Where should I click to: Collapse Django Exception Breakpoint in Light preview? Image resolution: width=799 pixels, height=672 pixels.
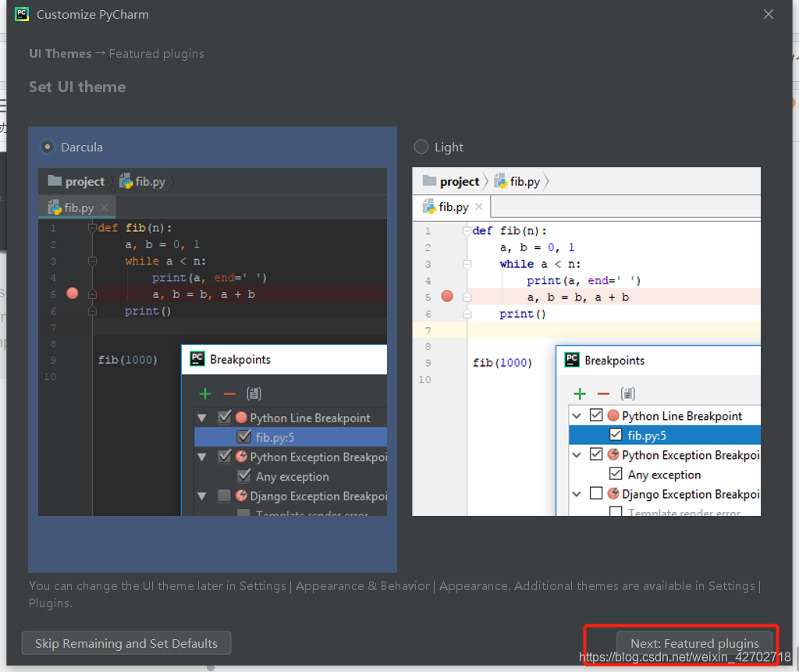pos(577,494)
